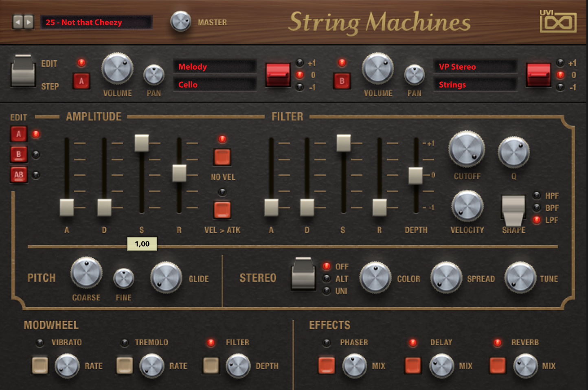Open the VP Stereo category selector
Image resolution: width=588 pixels, height=390 pixels.
475,66
